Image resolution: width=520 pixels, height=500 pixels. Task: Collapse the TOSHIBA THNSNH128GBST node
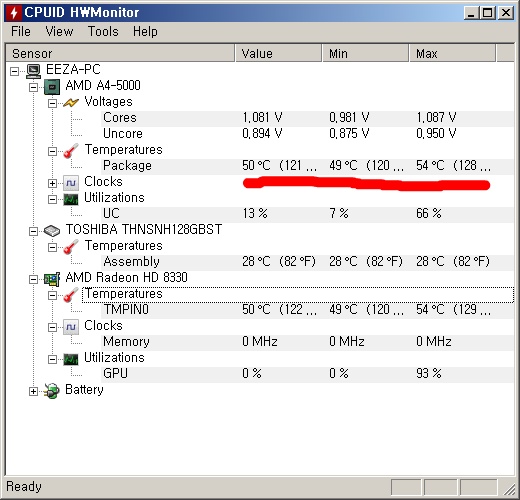(33, 231)
